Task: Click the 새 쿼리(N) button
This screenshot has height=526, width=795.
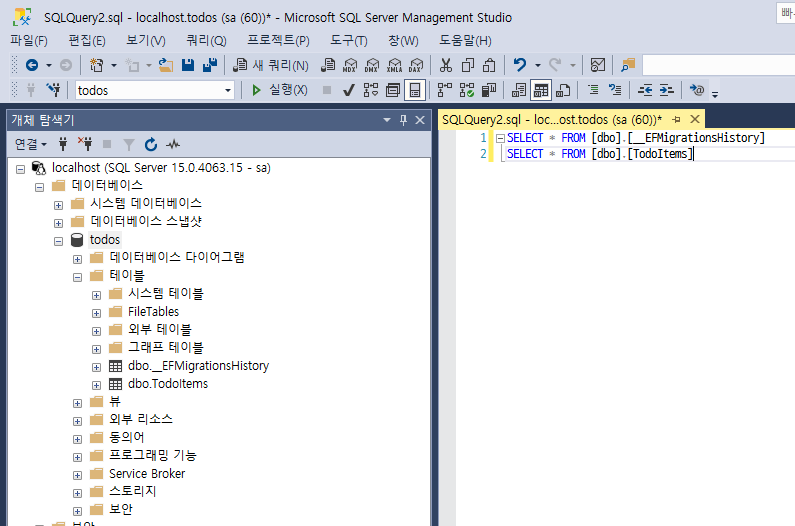Action: (272, 65)
